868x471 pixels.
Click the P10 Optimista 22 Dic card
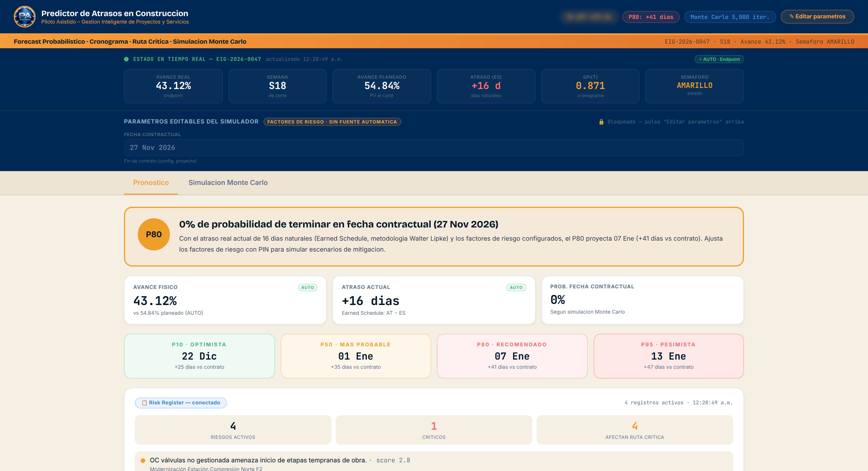point(199,356)
